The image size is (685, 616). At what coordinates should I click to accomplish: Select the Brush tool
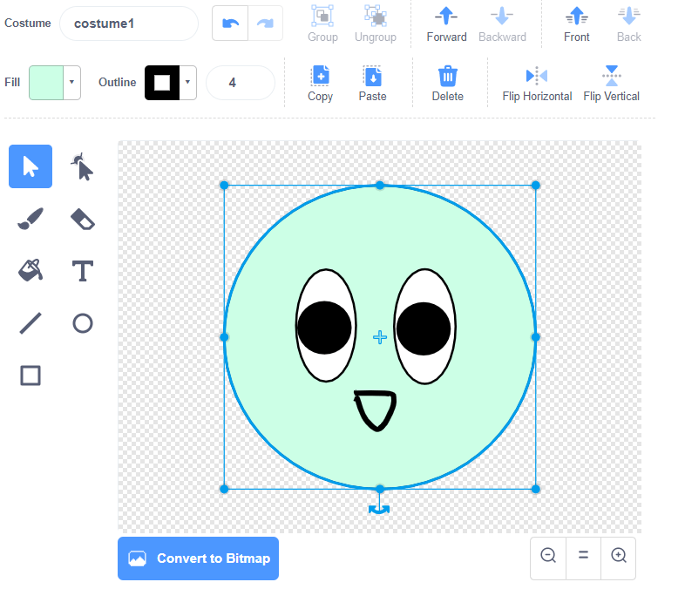pyautogui.click(x=31, y=220)
